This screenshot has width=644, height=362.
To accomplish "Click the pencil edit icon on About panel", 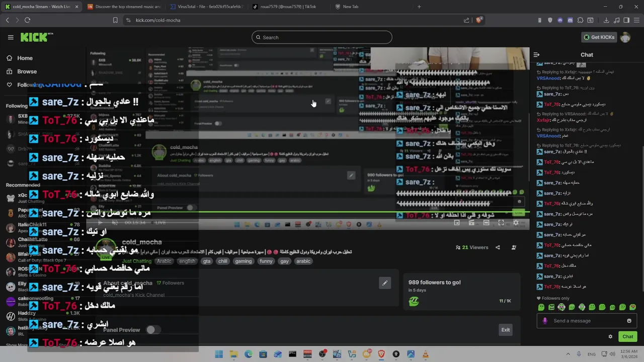I will click(x=385, y=283).
